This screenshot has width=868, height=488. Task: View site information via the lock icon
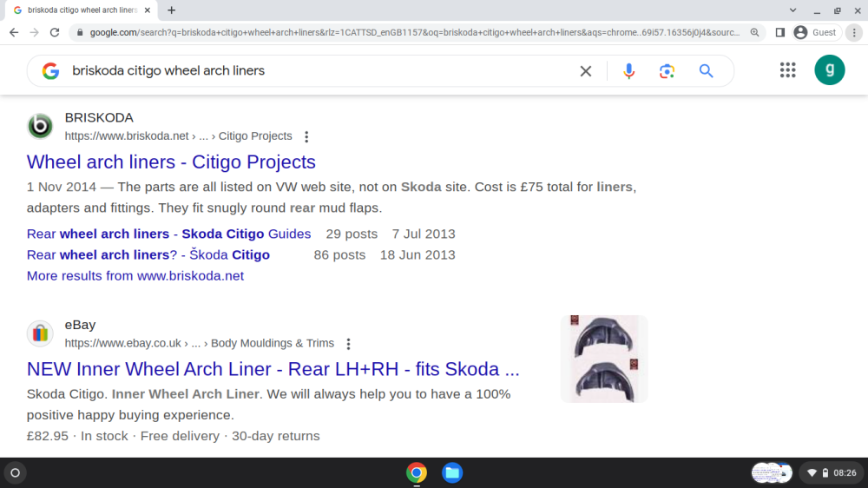pyautogui.click(x=80, y=33)
